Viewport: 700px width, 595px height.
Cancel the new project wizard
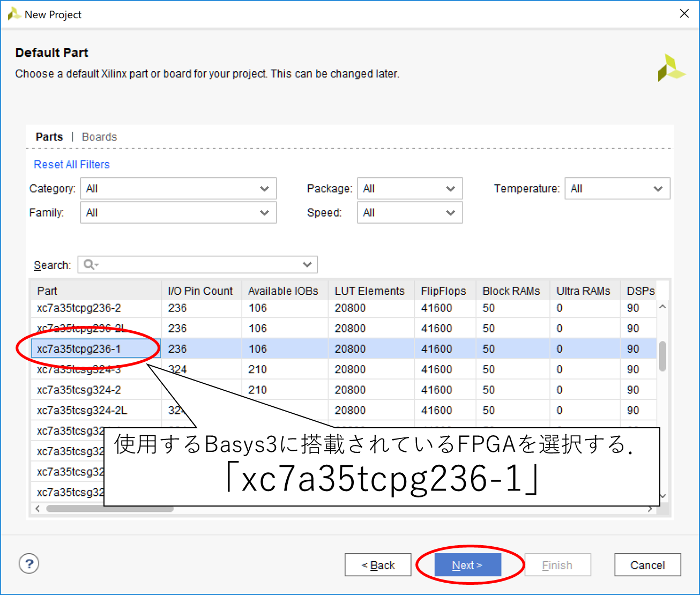click(647, 565)
